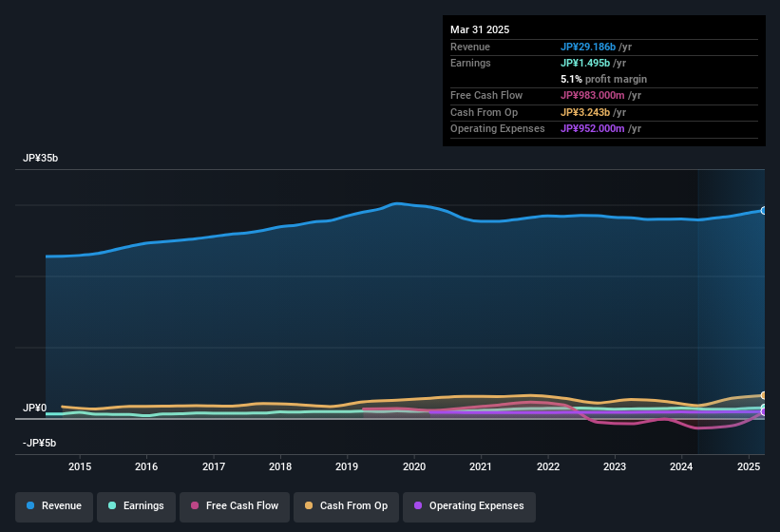Click the Operating Expenses label in tooltip

(498, 129)
